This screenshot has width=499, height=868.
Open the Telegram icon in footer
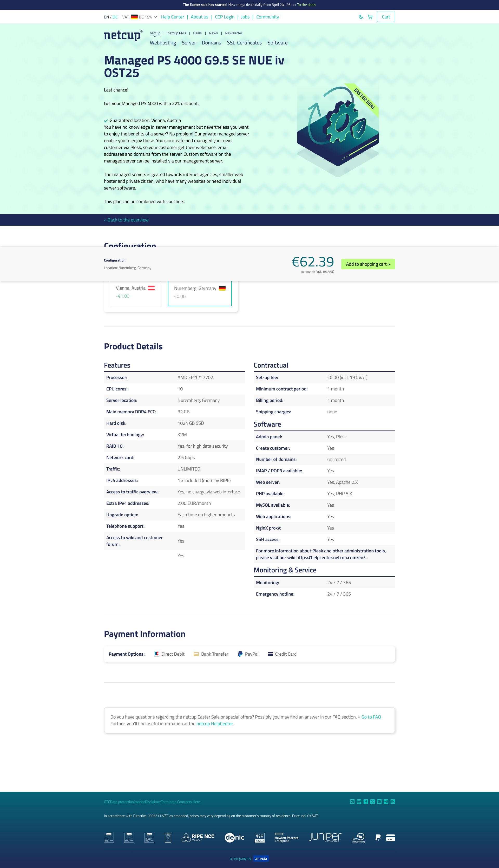pyautogui.click(x=386, y=801)
